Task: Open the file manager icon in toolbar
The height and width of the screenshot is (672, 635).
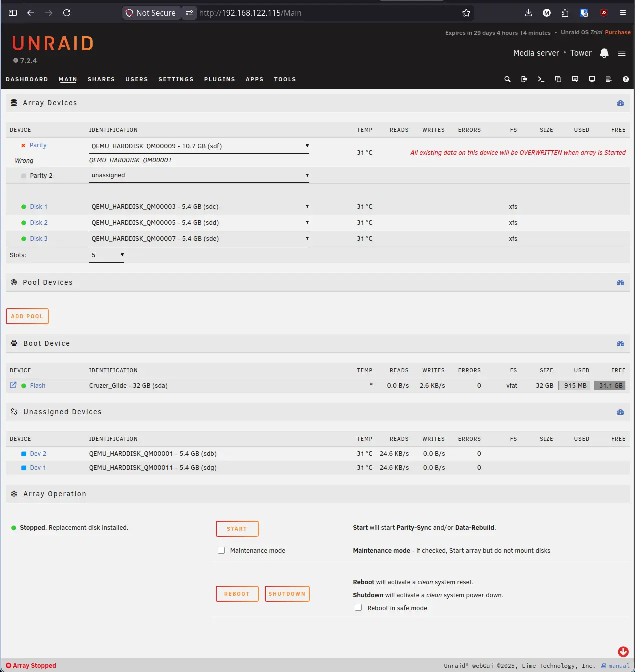Action: click(x=558, y=79)
